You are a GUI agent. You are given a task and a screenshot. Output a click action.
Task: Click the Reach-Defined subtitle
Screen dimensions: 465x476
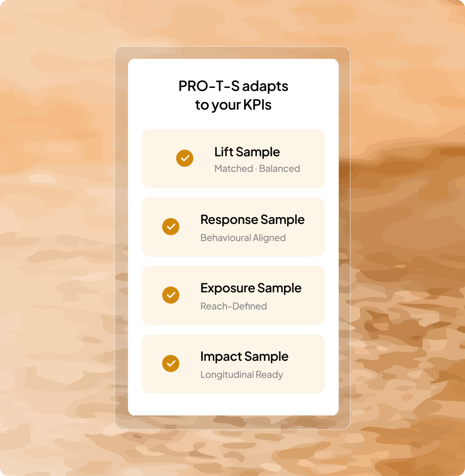pos(233,306)
